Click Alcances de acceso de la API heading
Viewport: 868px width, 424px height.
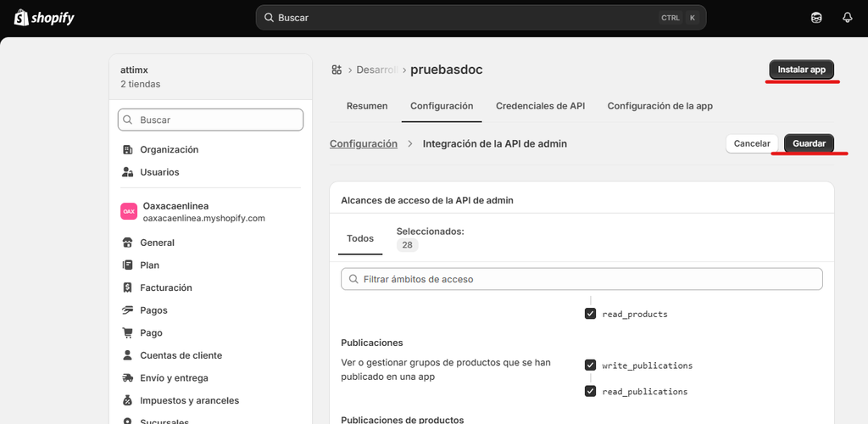(427, 200)
